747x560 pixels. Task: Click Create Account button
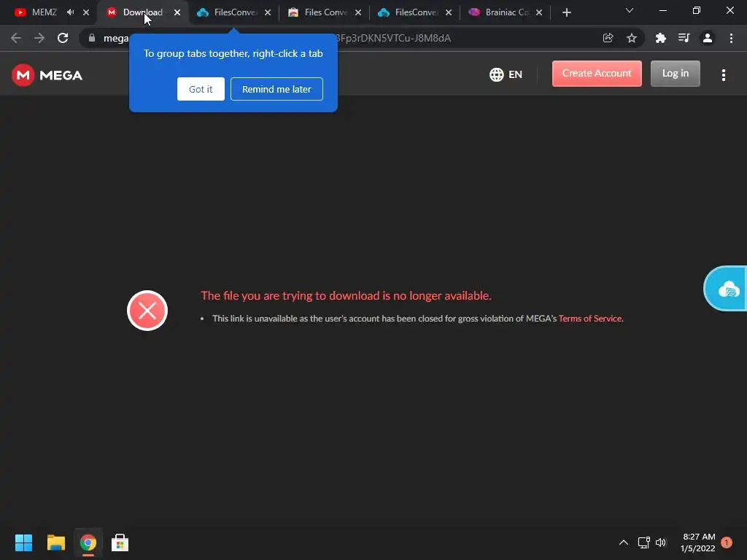point(597,74)
